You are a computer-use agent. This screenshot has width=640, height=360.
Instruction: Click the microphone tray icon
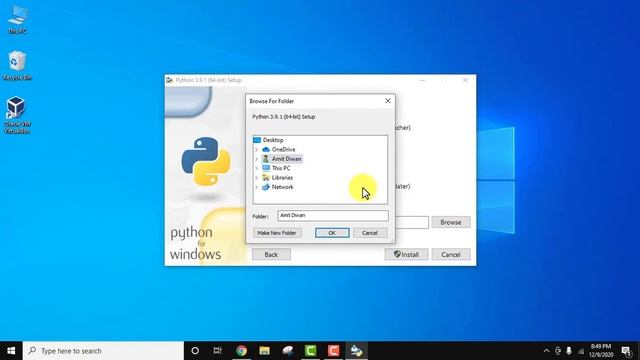[x=569, y=351]
